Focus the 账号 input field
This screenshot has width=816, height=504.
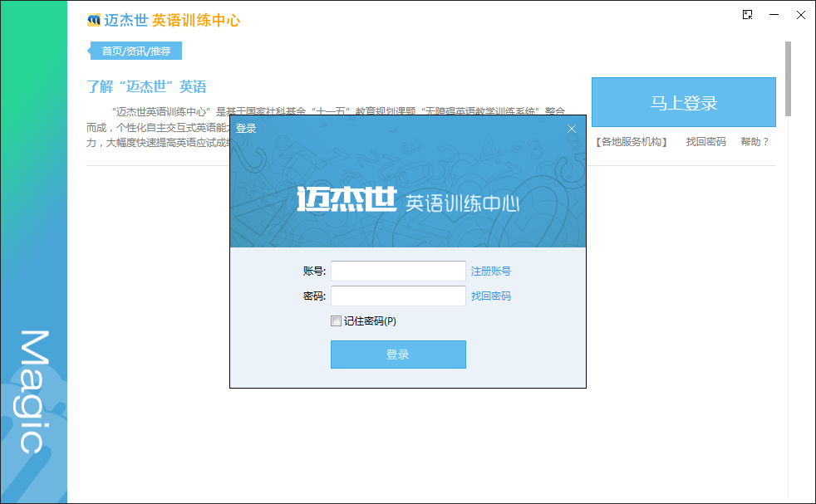398,272
